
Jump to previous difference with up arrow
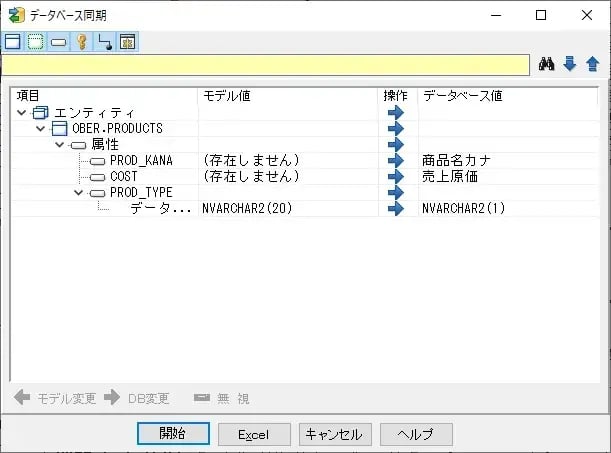pyautogui.click(x=592, y=65)
